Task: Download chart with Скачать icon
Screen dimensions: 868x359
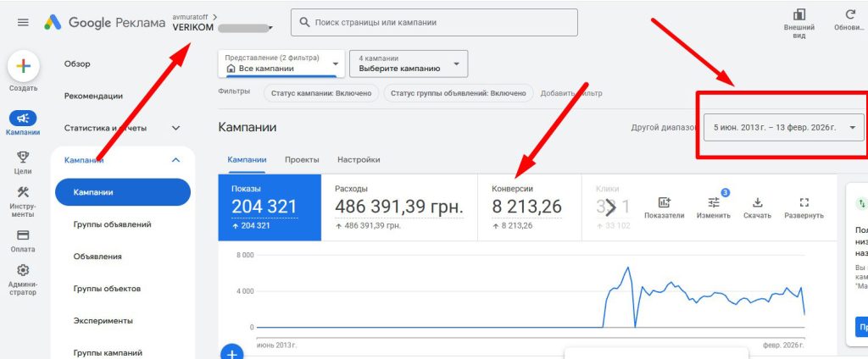Action: pos(758,202)
